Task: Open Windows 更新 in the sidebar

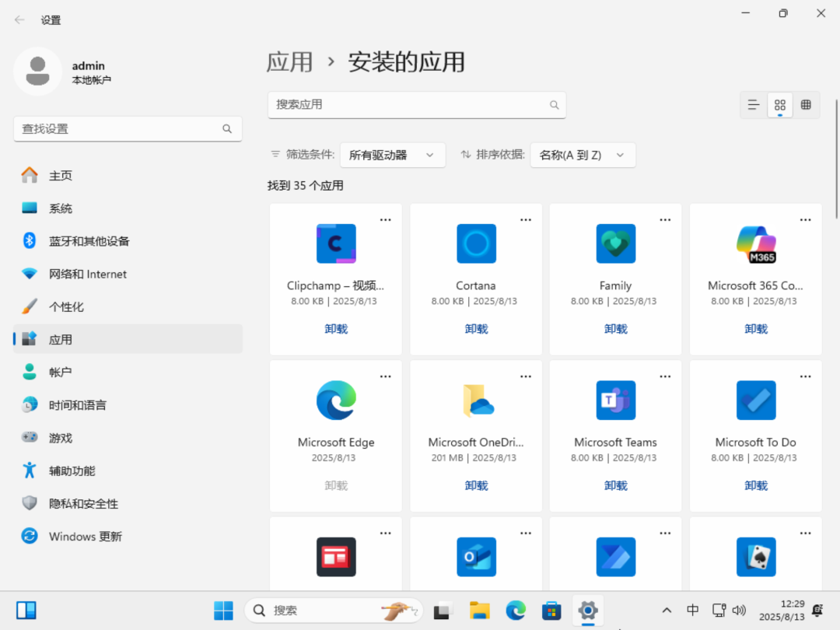Action: point(85,537)
